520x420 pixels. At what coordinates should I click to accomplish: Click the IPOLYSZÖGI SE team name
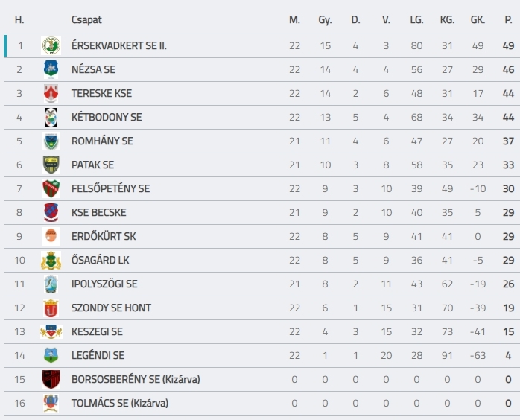click(104, 284)
